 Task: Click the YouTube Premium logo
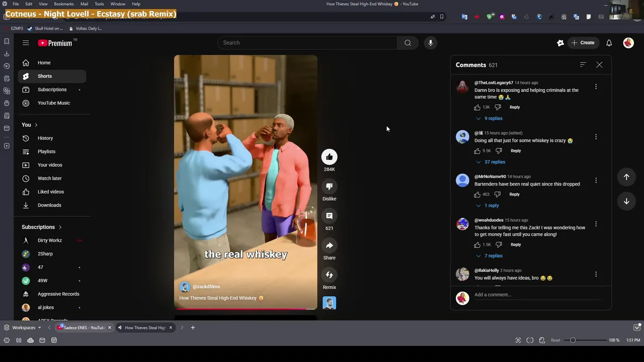55,43
